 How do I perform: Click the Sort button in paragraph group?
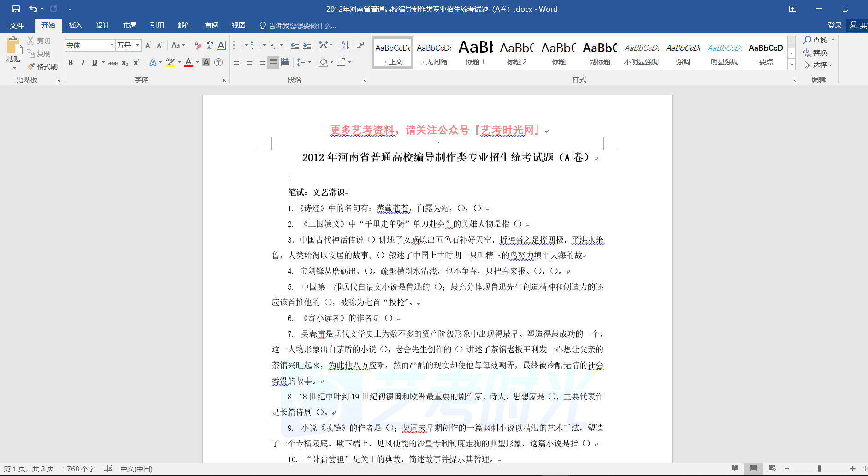click(345, 45)
